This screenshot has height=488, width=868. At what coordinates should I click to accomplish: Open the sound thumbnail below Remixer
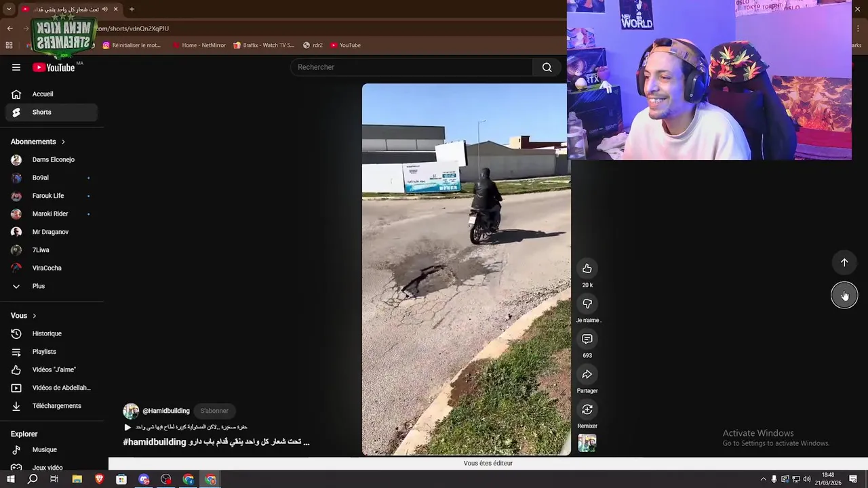pos(587,443)
